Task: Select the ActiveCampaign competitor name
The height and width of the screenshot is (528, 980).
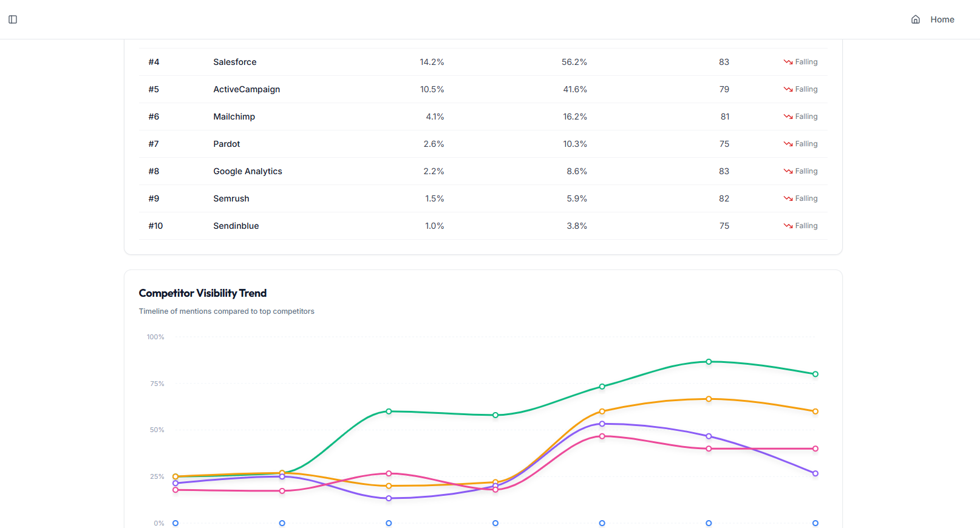Action: tap(247, 89)
